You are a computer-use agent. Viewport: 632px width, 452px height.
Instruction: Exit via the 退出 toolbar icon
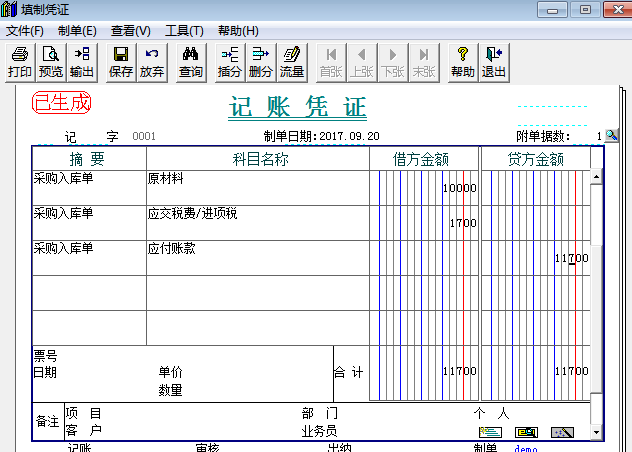click(x=494, y=63)
